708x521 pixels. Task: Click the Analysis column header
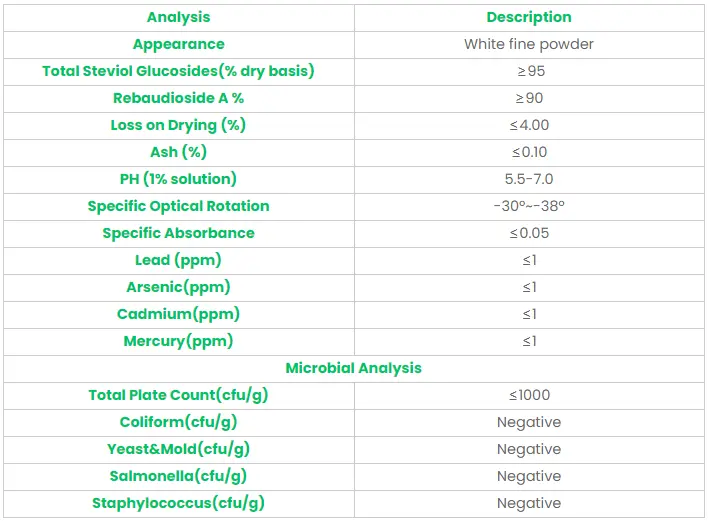click(x=178, y=17)
